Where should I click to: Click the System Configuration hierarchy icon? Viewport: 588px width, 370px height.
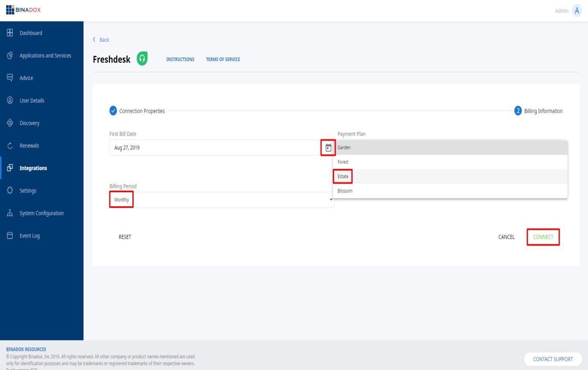click(x=10, y=213)
